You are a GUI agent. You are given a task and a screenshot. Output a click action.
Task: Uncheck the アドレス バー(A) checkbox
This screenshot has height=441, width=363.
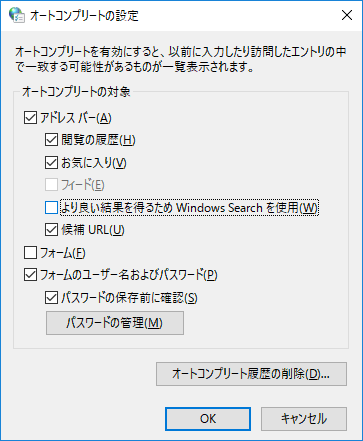pyautogui.click(x=30, y=118)
